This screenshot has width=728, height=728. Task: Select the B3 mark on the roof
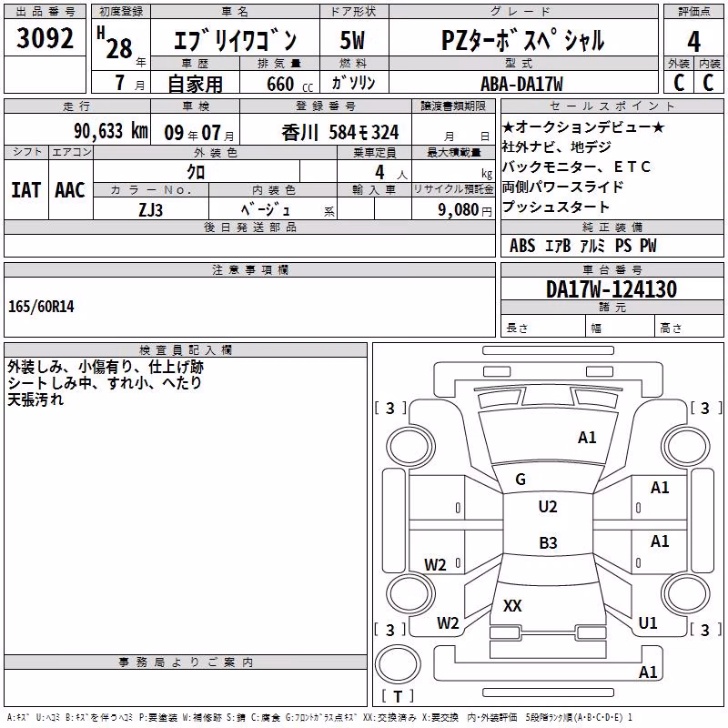point(548,542)
